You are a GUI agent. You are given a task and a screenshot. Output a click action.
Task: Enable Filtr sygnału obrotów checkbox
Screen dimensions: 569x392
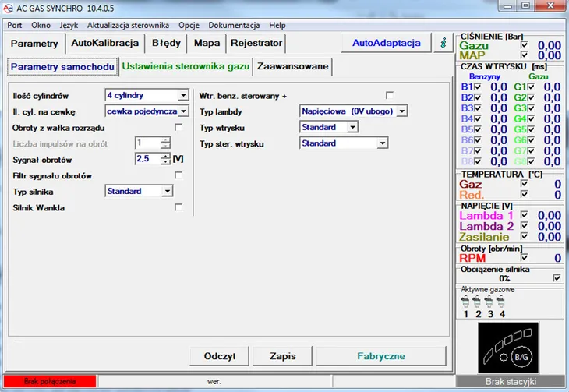click(x=178, y=175)
